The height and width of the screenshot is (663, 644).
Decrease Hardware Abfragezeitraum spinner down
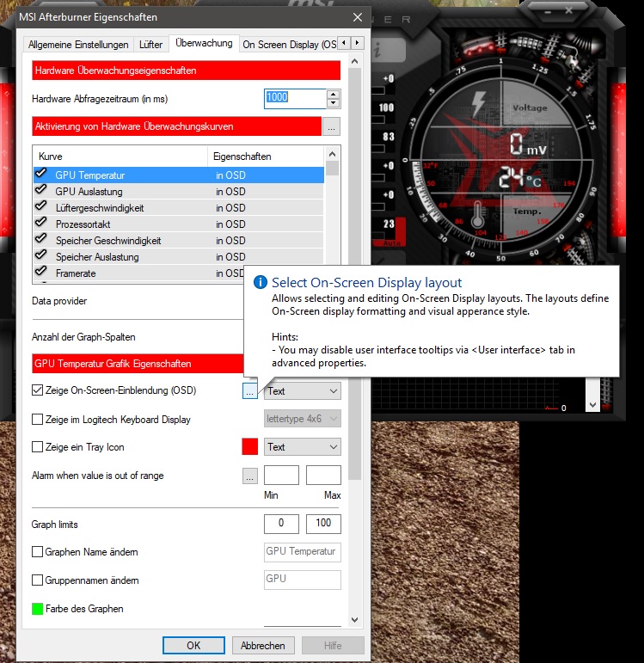pyautogui.click(x=334, y=103)
